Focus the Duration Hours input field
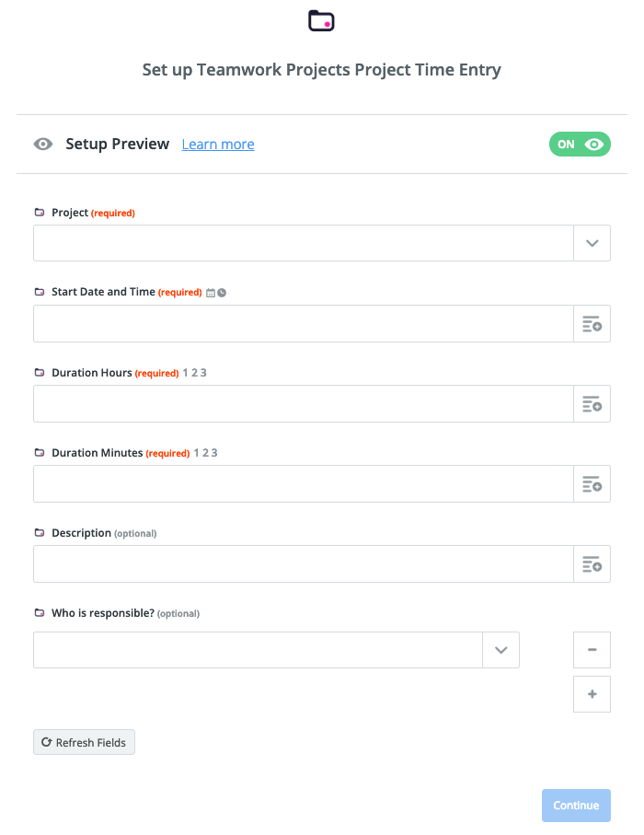 [304, 404]
